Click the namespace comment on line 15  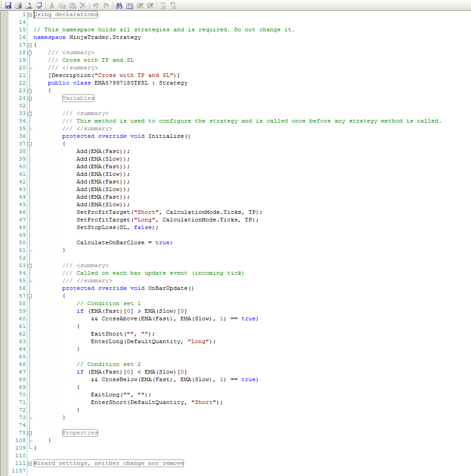[x=164, y=30]
